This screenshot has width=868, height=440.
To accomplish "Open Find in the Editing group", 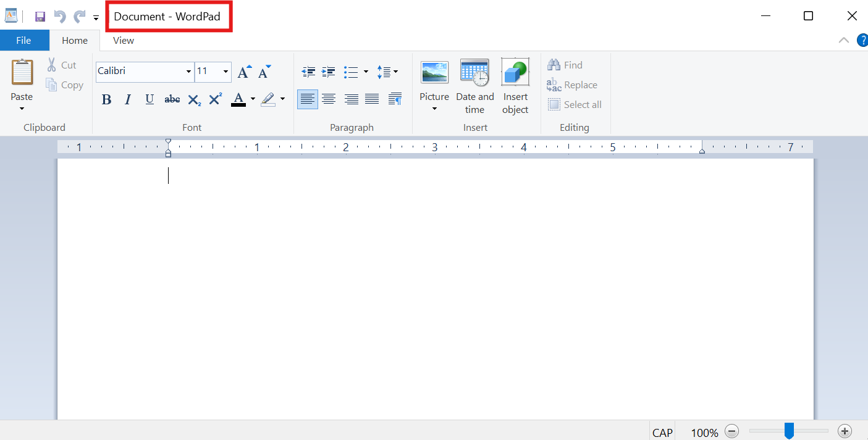I will click(565, 65).
